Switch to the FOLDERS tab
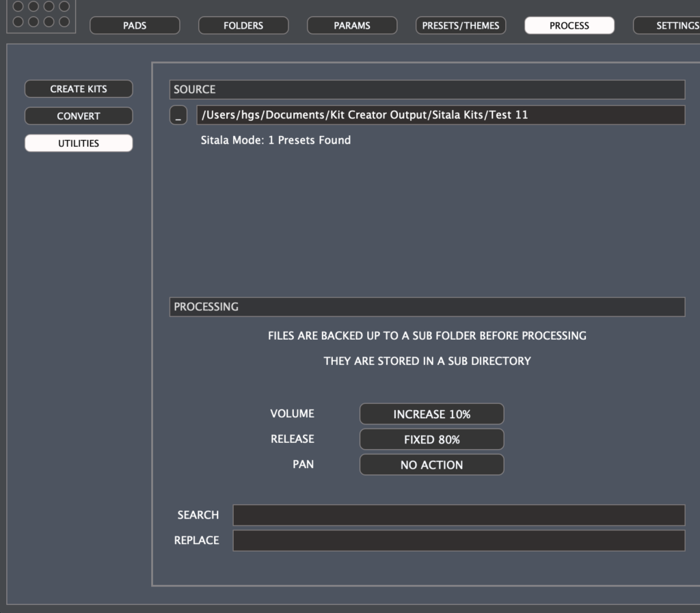Image resolution: width=700 pixels, height=613 pixels. [243, 25]
